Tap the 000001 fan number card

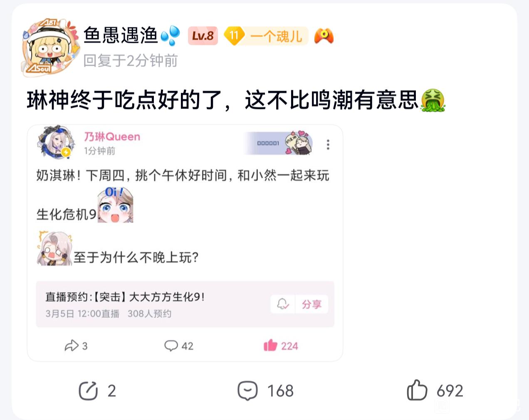pos(278,143)
